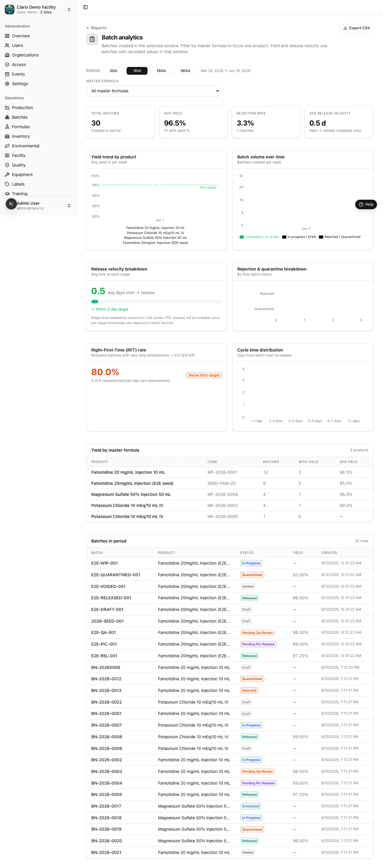Click the Users icon in sidebar
383x868 pixels.
7,45
